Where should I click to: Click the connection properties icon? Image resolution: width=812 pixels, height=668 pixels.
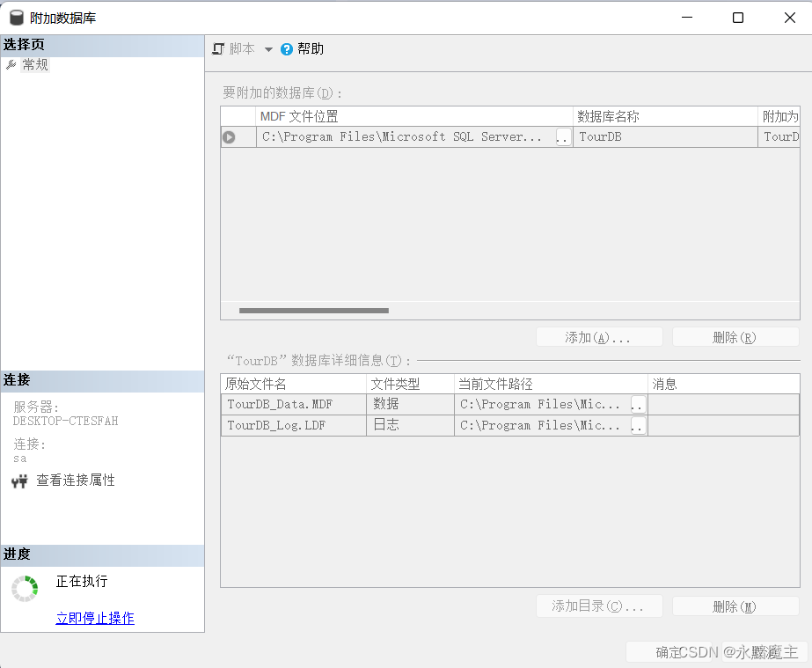coord(19,481)
